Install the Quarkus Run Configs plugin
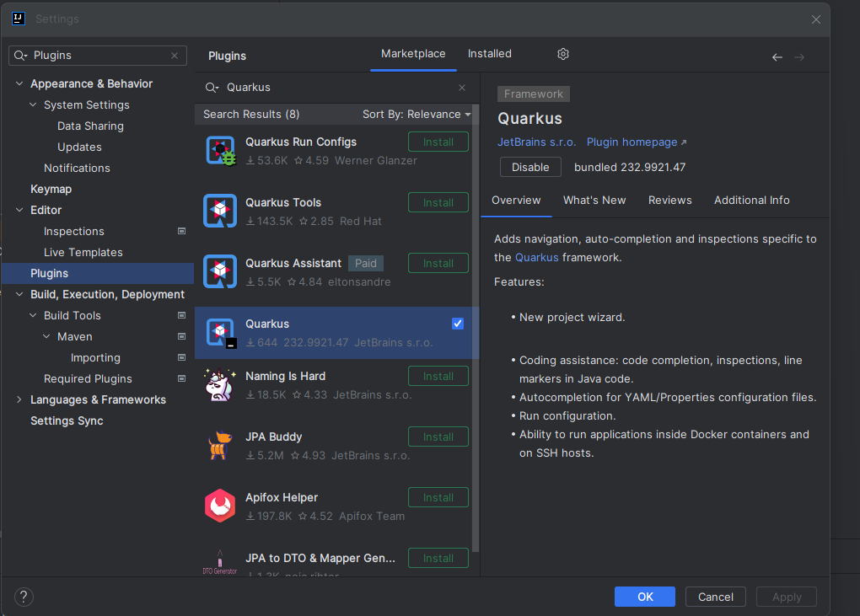 pos(438,142)
